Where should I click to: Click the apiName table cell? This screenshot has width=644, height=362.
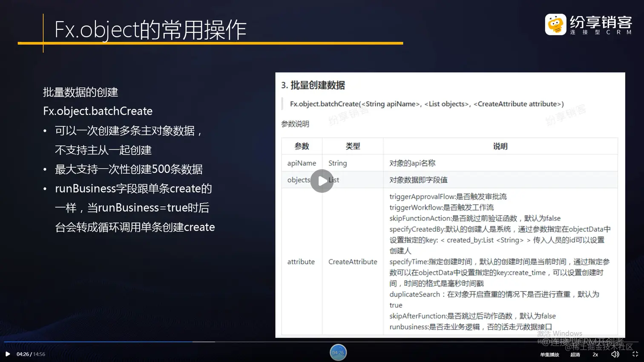tap(302, 163)
